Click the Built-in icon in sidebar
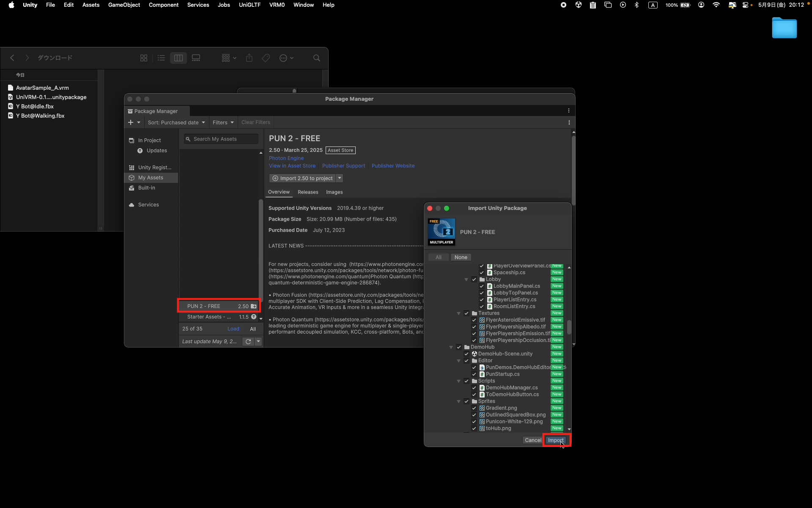 point(132,188)
